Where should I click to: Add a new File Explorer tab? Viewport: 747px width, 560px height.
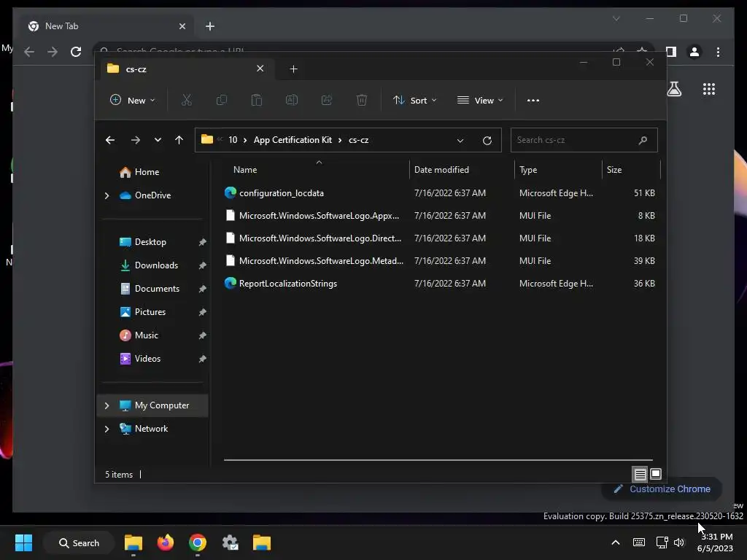pos(293,69)
